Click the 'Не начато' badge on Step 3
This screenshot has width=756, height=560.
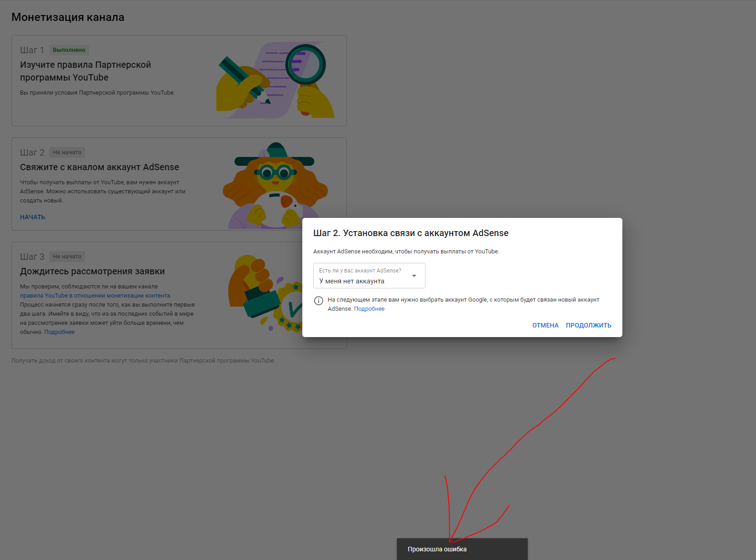pos(67,257)
